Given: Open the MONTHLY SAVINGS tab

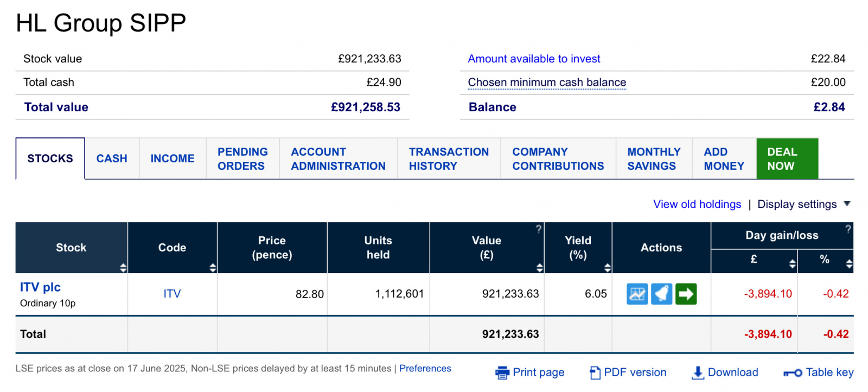Looking at the screenshot, I should point(654,159).
